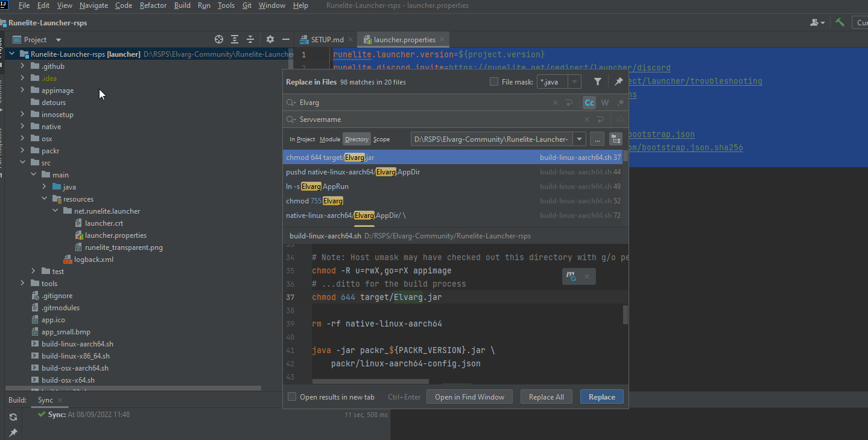Open the Git menu
The image size is (868, 440).
(247, 5)
